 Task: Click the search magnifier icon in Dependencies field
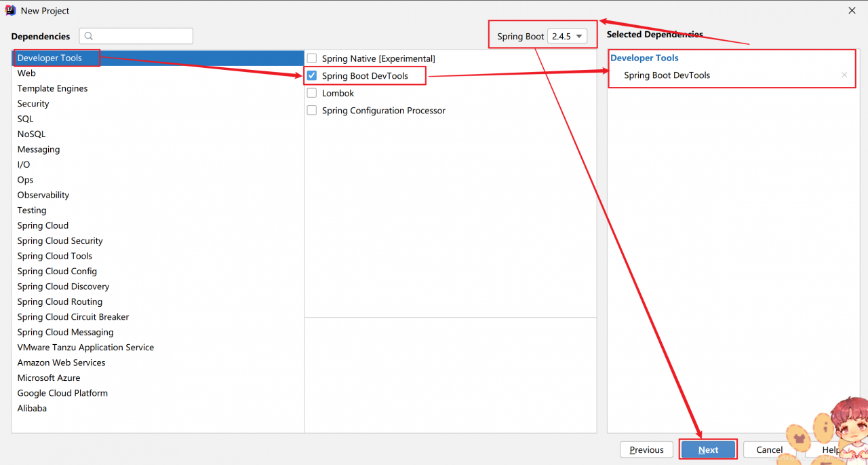point(90,36)
